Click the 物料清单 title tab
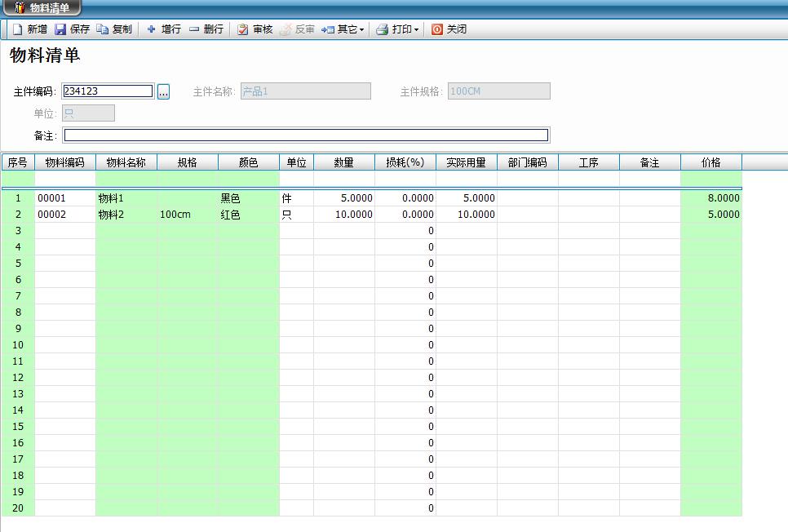Screen dimensions: 788x532 42,7
